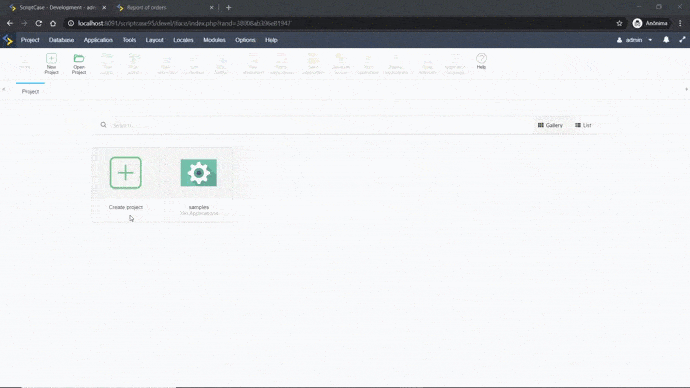Open the Chrome three-dot menu
This screenshot has width=690, height=388.
(x=680, y=23)
